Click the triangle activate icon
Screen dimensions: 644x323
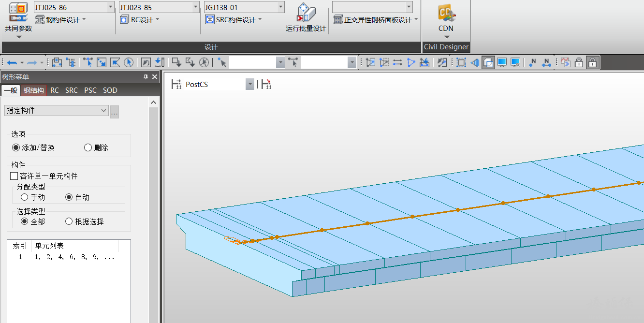411,62
